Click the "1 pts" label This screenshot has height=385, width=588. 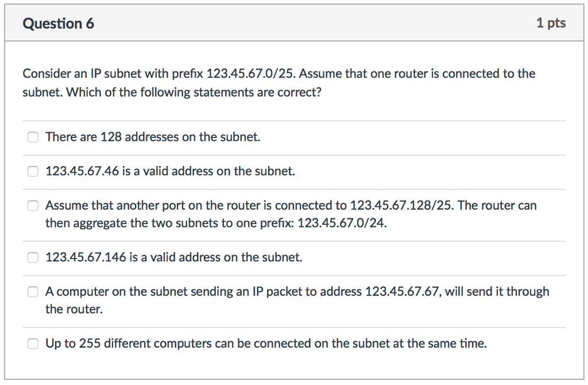point(552,23)
